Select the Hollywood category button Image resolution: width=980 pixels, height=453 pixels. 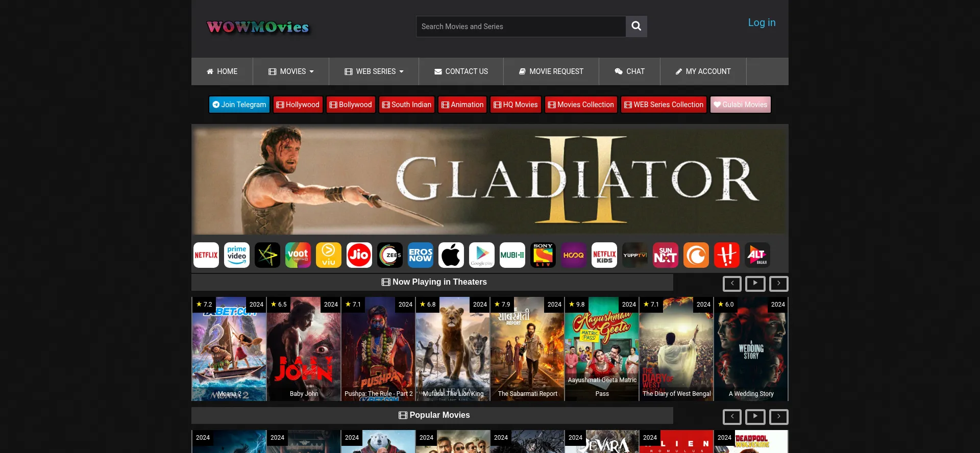click(x=298, y=105)
